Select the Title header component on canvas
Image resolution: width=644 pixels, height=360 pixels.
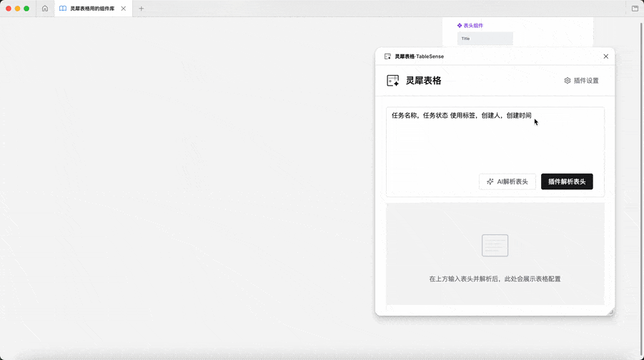[485, 39]
